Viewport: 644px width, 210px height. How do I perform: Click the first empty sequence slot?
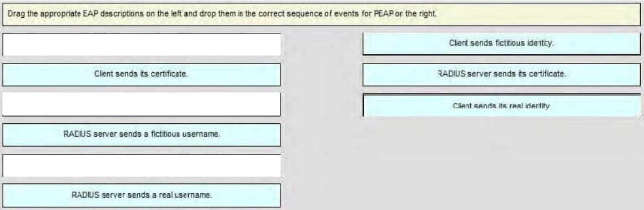[142, 44]
